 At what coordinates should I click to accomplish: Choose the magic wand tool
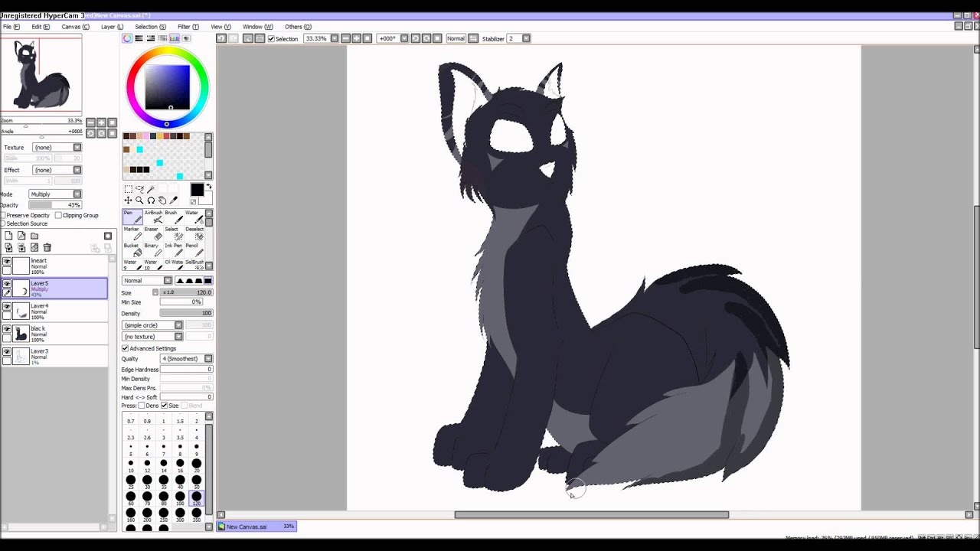[x=151, y=189]
